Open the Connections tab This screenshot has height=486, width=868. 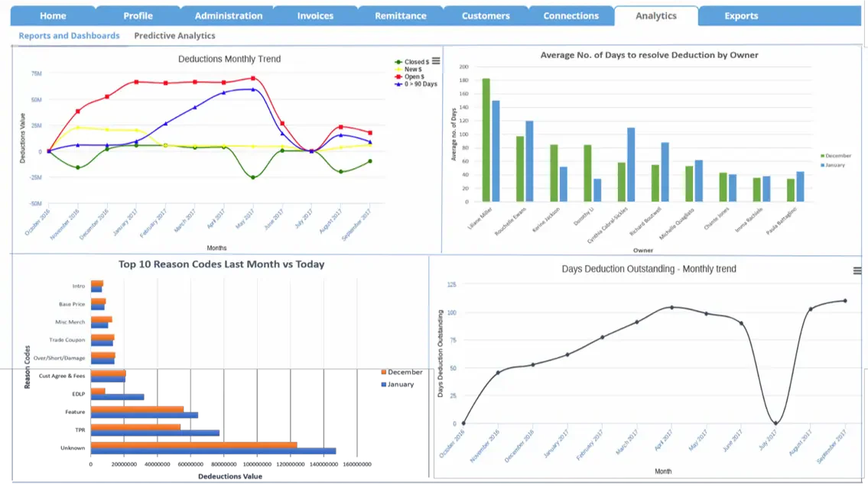click(571, 16)
